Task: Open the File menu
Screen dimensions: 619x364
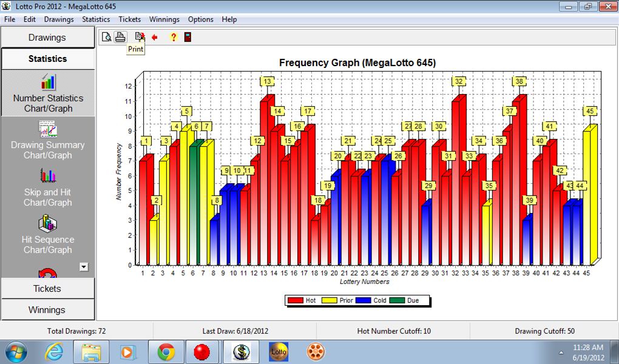Action: [x=10, y=19]
